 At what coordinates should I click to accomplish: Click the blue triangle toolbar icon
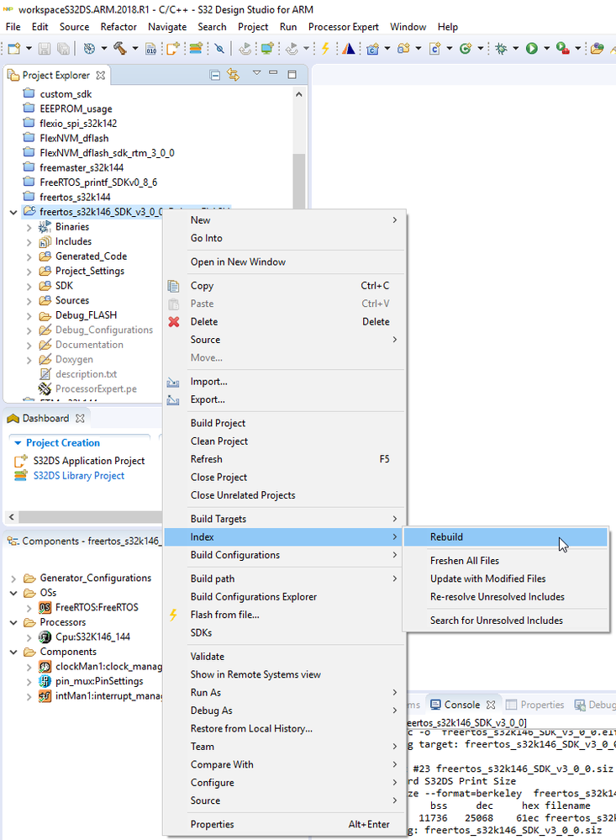coord(349,49)
